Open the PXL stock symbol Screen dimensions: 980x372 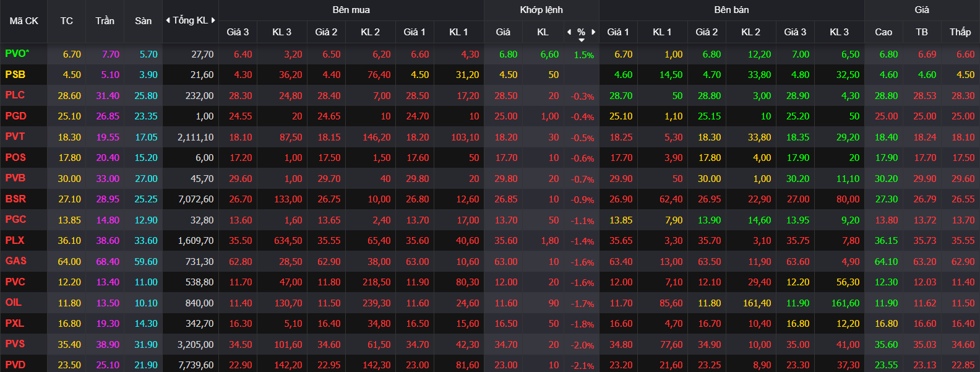15,323
